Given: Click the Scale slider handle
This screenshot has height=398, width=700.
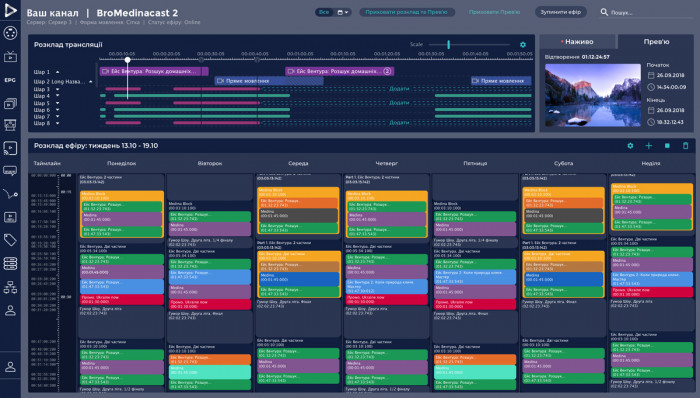Looking at the screenshot, I should [448, 44].
